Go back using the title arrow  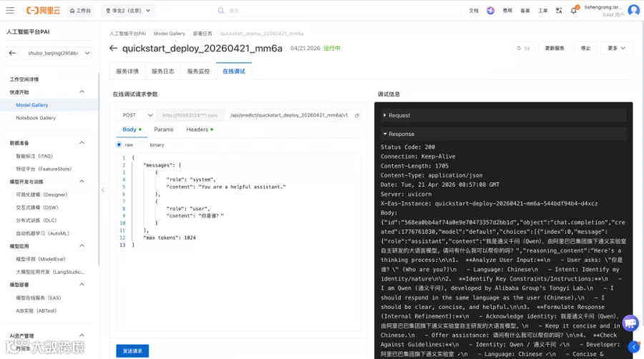(113, 49)
